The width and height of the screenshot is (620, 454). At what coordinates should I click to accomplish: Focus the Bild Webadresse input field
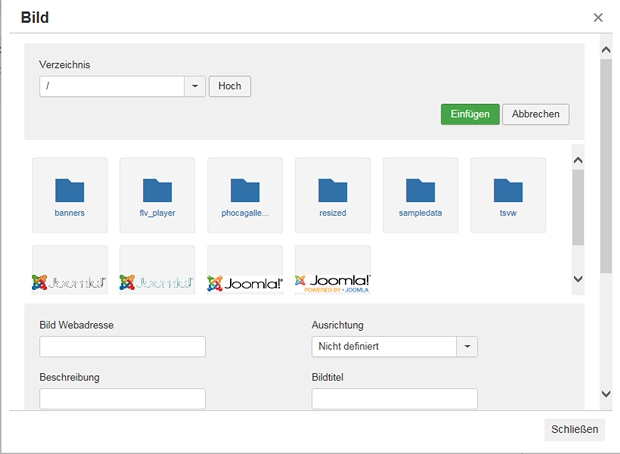click(x=122, y=347)
